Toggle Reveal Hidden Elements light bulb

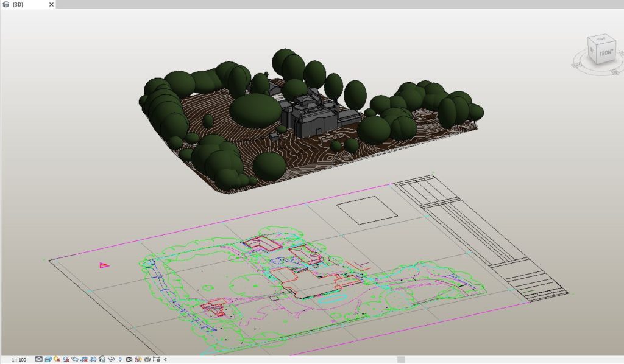point(120,359)
